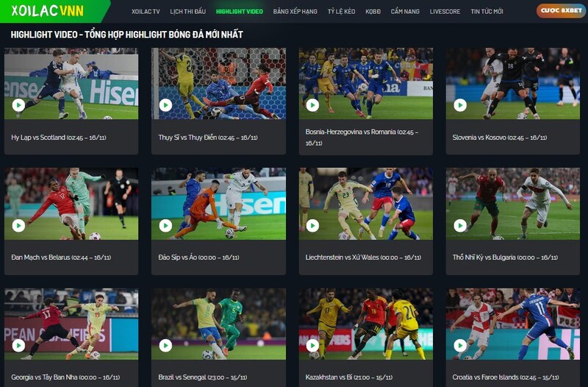This screenshot has height=387, width=588.
Task: Play the Liechtenstein vs Xứ Wales highlight
Action: click(312, 226)
